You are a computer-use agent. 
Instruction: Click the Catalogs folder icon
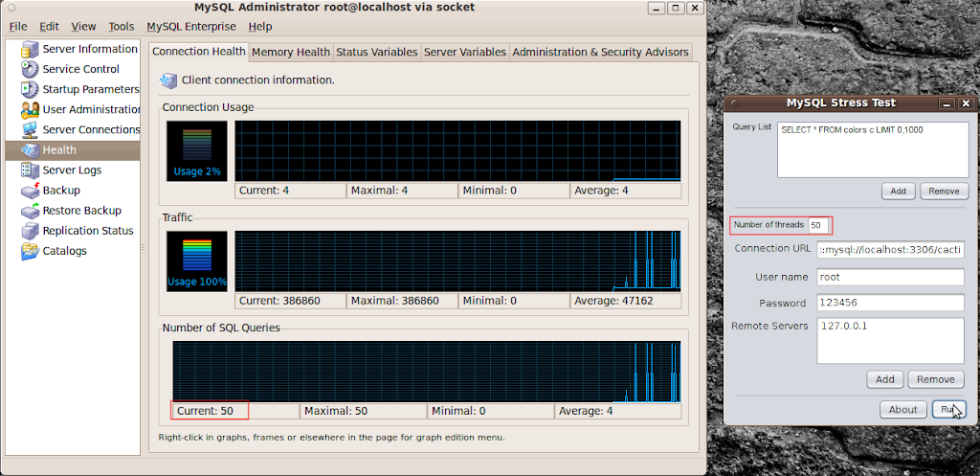[30, 251]
